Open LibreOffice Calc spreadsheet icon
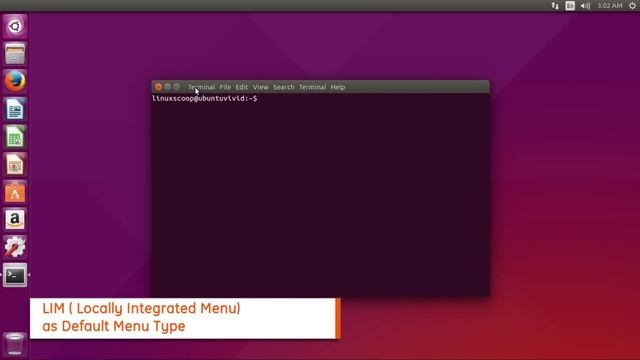The height and width of the screenshot is (360, 640). coord(15,137)
